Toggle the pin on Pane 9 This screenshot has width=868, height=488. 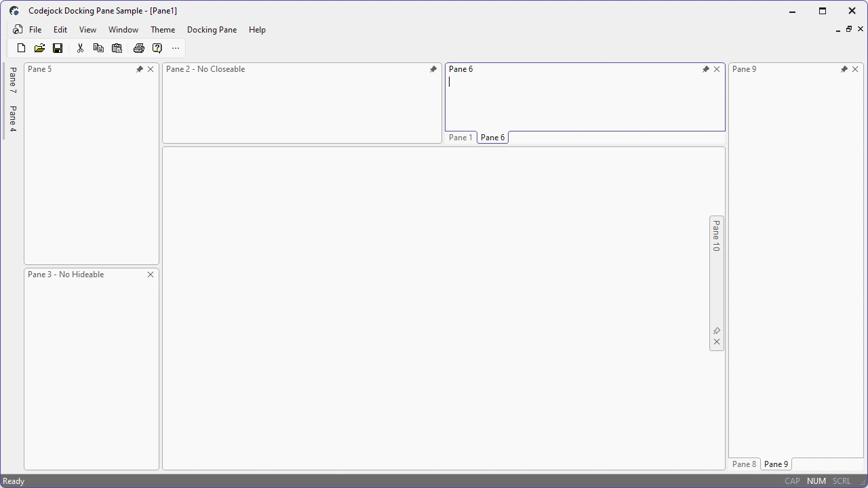click(x=844, y=69)
